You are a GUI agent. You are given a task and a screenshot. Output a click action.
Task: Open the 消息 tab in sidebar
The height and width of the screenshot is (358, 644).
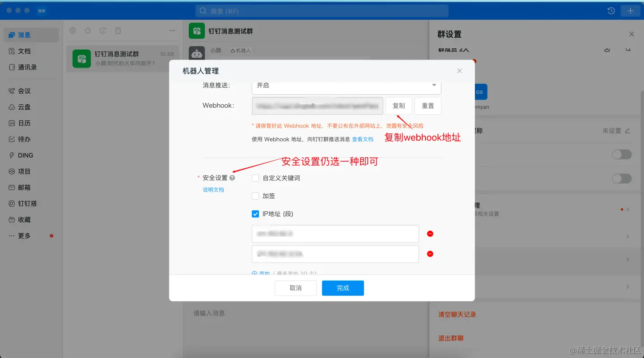31,35
